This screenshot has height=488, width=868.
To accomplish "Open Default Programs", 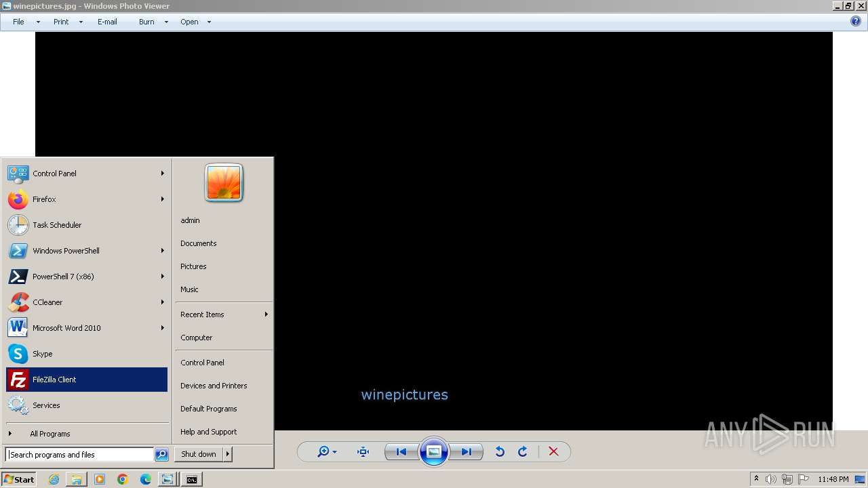I will pos(209,409).
